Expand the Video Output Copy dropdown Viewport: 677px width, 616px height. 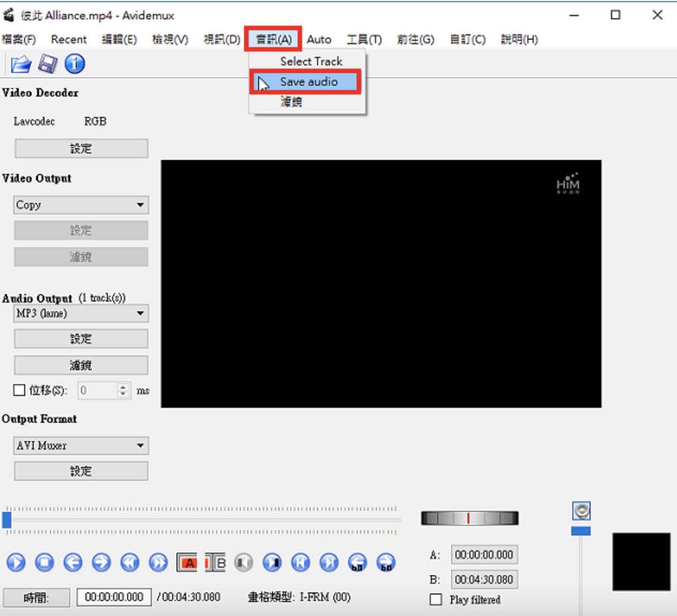[x=81, y=205]
